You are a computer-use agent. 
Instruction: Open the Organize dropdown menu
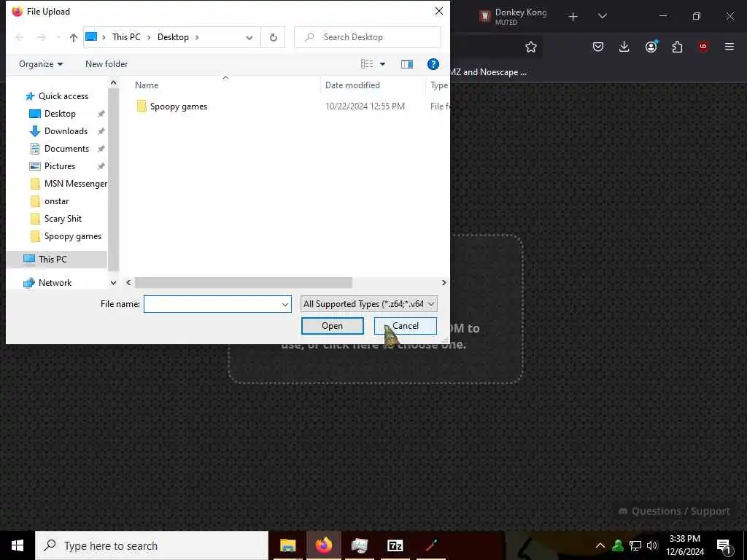pos(41,64)
